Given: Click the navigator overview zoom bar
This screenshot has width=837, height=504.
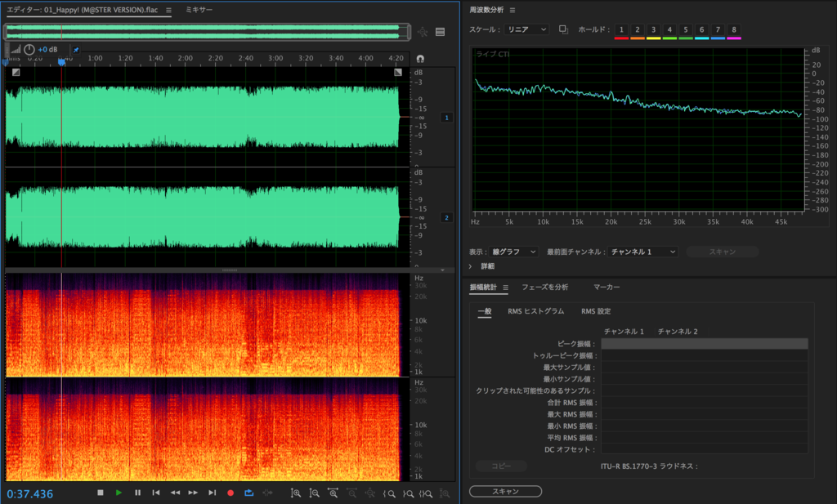Looking at the screenshot, I should click(207, 32).
